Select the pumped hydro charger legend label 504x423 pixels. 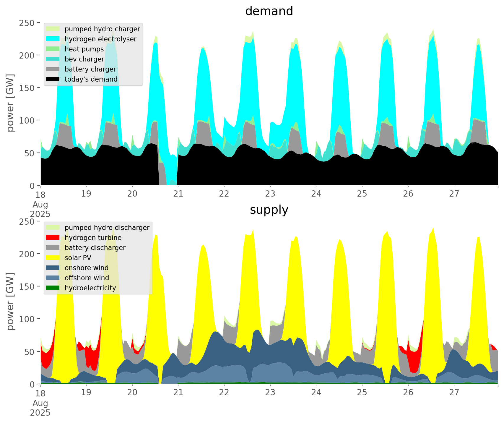[102, 29]
